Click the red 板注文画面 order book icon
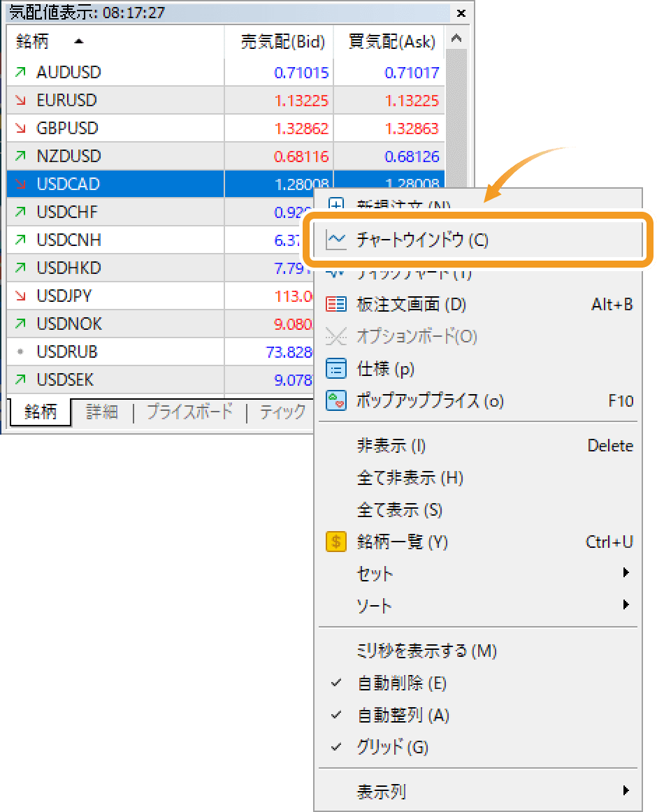The image size is (657, 812). [x=335, y=305]
